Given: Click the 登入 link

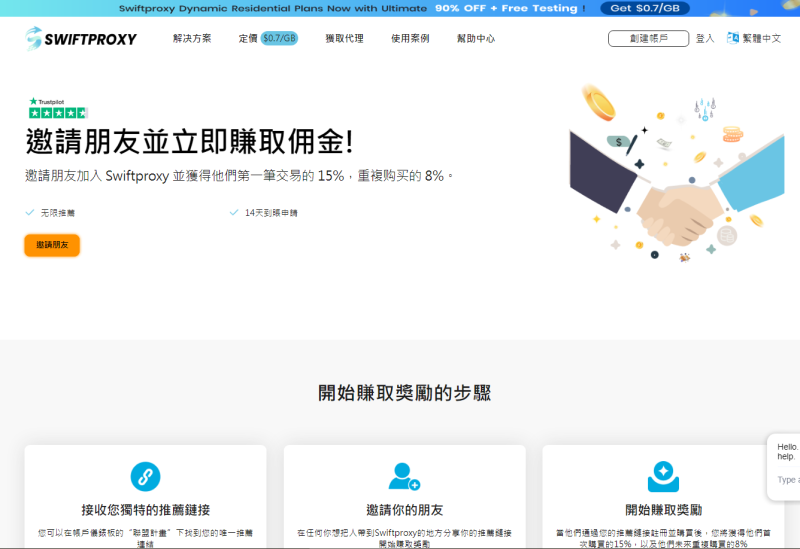Looking at the screenshot, I should click(705, 38).
